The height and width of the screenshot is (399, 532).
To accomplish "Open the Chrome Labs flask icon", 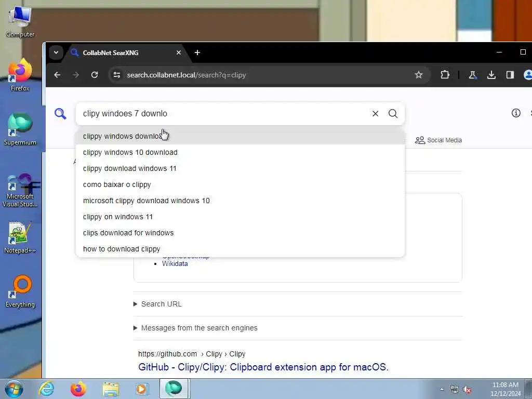I will [x=472, y=75].
